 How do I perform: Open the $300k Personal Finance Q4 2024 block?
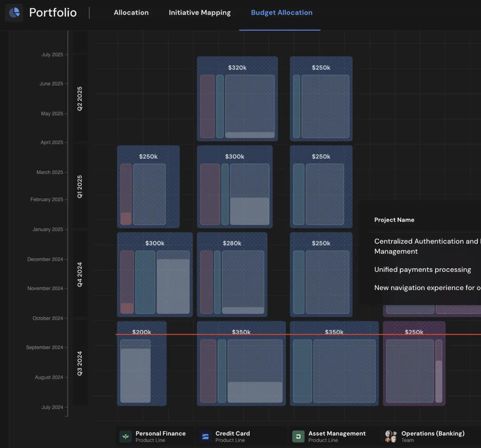click(155, 274)
